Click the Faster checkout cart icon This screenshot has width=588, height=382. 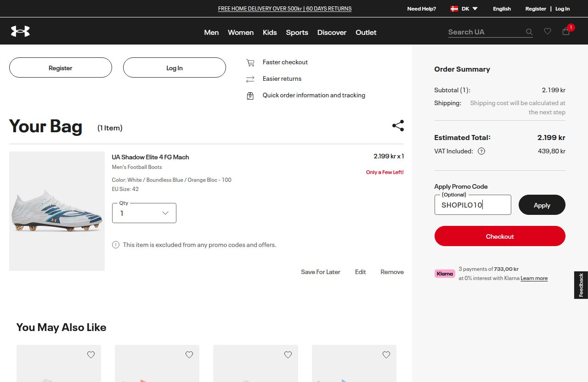pyautogui.click(x=250, y=62)
